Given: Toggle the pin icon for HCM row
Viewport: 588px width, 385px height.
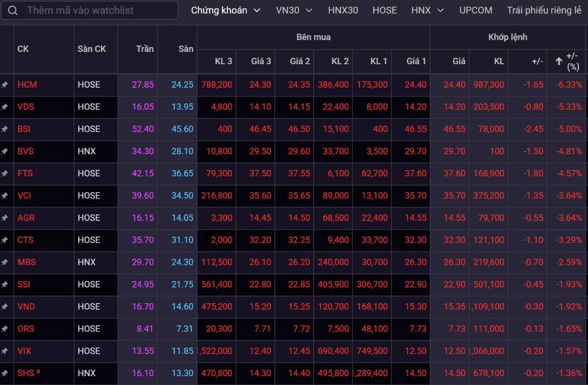Looking at the screenshot, I should click(4, 85).
